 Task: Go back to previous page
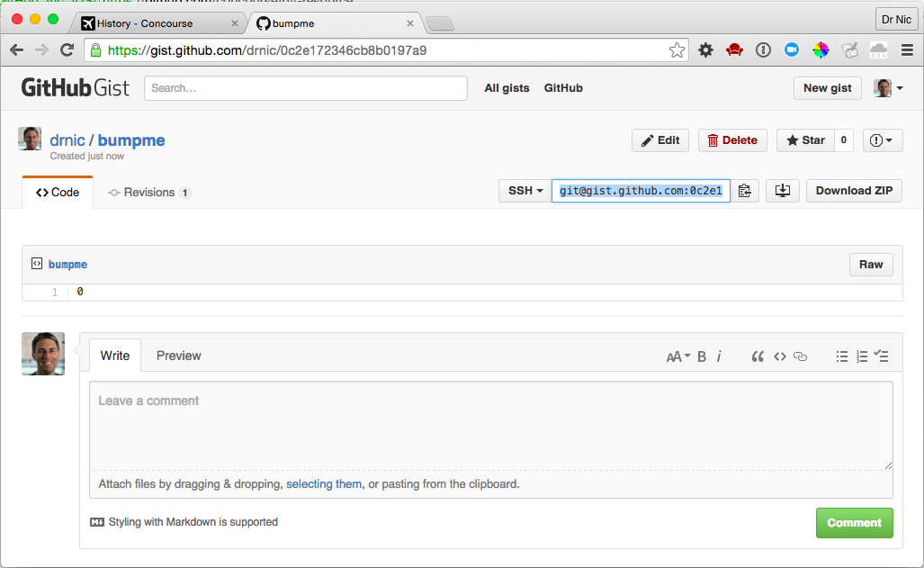[16, 50]
